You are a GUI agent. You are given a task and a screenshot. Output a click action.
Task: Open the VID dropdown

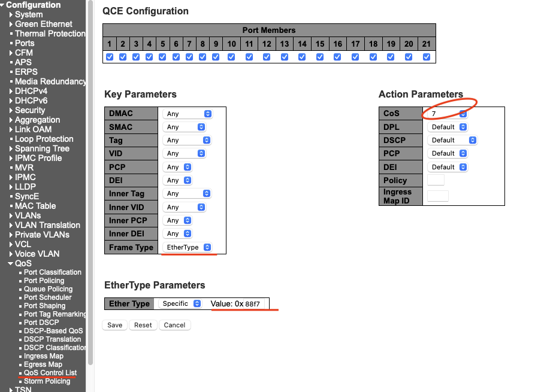click(184, 153)
